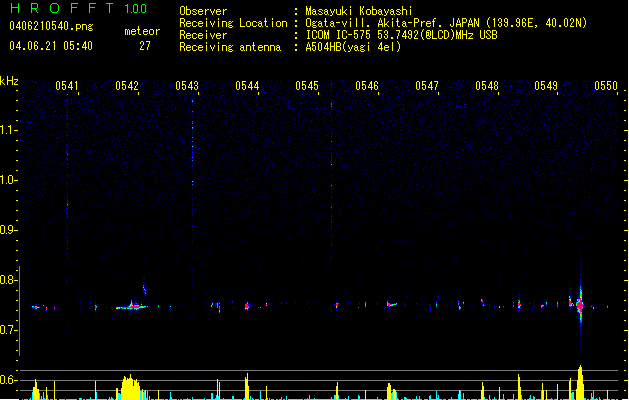Click the kHz axis unit label
629x400 pixels.
click(x=9, y=81)
